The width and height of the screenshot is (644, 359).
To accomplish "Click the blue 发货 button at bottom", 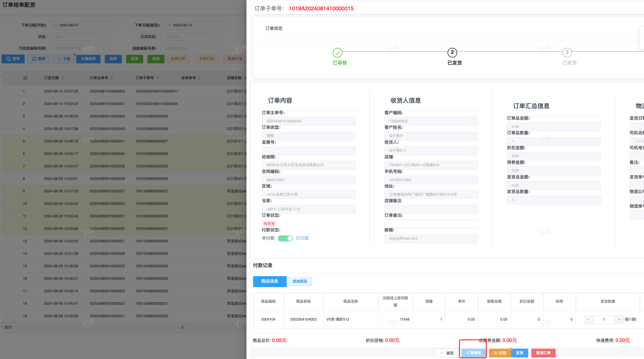I will [519, 353].
